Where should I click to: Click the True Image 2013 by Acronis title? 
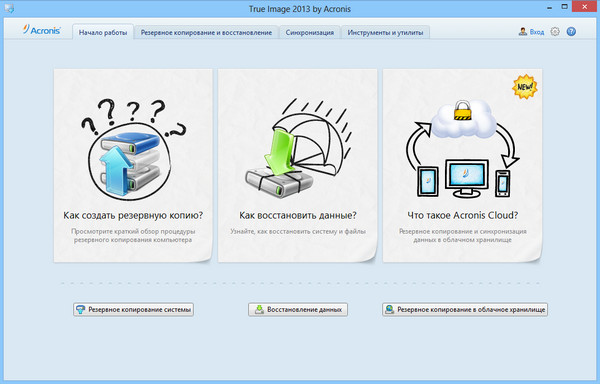click(x=300, y=8)
